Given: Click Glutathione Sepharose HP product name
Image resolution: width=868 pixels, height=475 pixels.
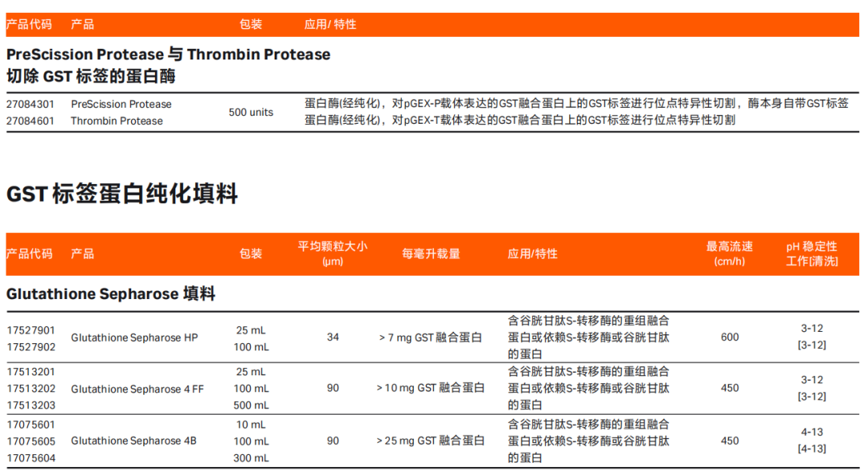Looking at the screenshot, I should [134, 338].
